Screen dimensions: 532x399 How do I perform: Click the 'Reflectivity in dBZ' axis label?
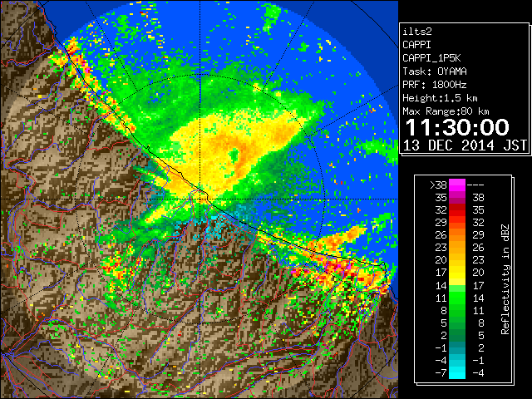(505, 279)
